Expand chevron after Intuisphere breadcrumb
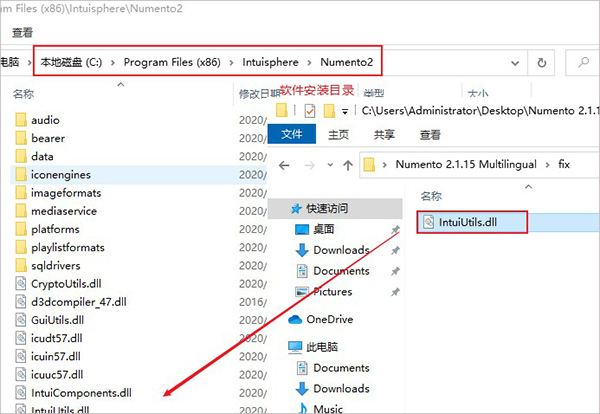600x414 pixels. [x=309, y=63]
